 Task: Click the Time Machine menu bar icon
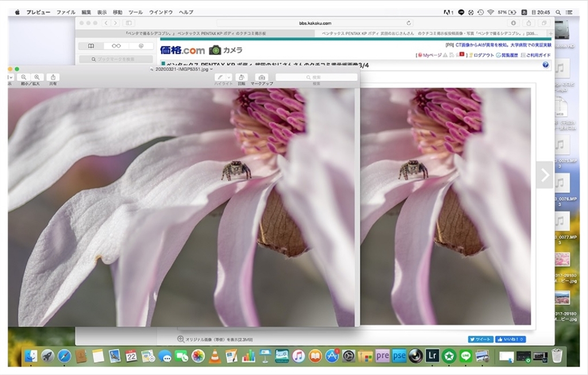click(x=481, y=13)
